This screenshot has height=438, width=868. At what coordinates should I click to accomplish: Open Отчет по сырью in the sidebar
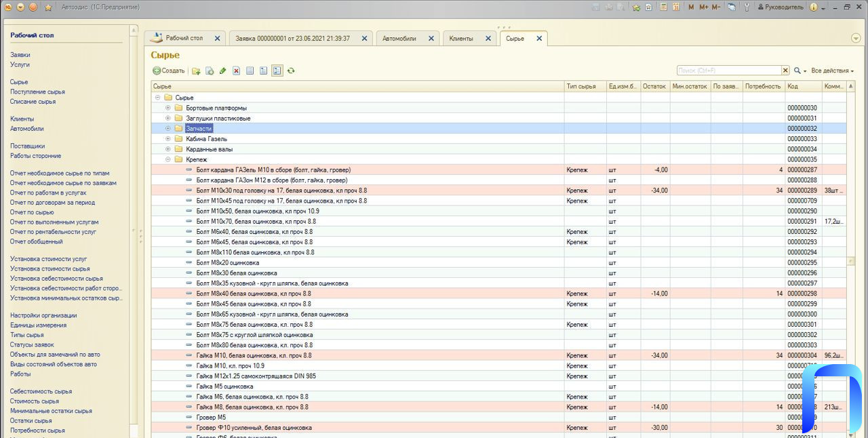coord(31,212)
